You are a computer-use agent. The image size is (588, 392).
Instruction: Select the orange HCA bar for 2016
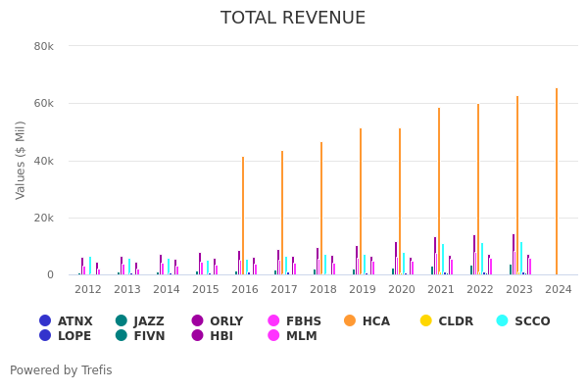(243, 216)
